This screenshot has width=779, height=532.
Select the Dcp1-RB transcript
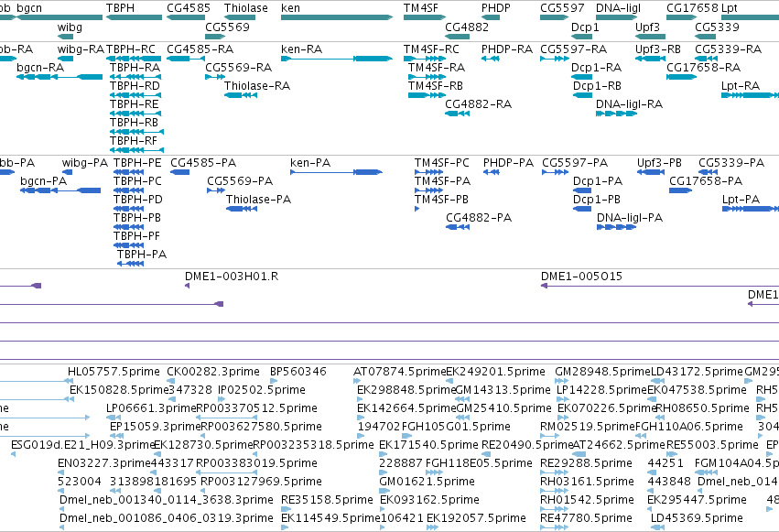click(582, 95)
